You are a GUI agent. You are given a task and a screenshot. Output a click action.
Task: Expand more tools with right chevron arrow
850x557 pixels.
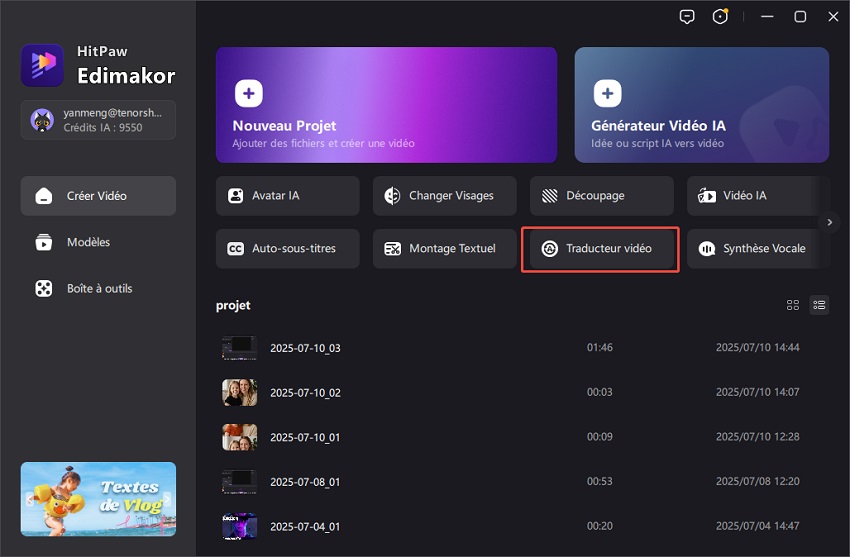point(829,222)
